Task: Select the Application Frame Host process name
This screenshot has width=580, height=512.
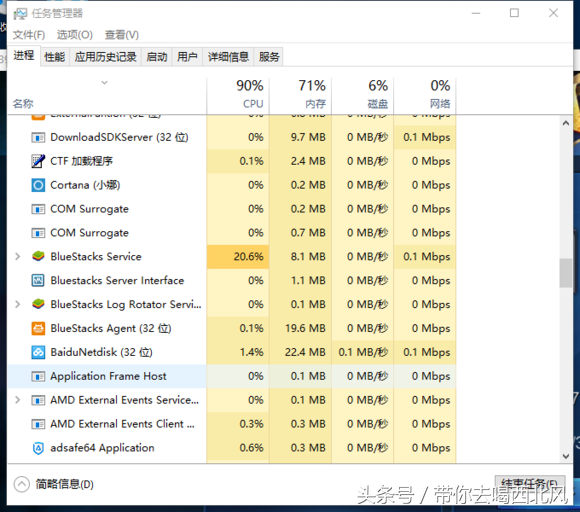Action: coord(108,376)
